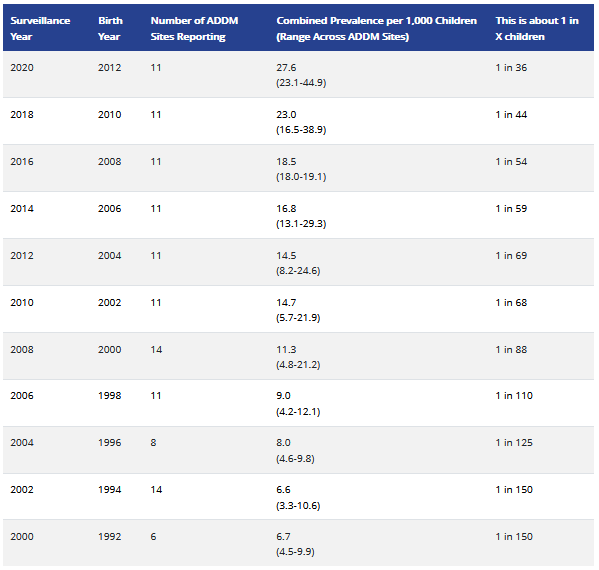Select the Number of ADDM Sites Reporting header
Image resolution: width=599 pixels, height=570 pixels.
coord(194,29)
